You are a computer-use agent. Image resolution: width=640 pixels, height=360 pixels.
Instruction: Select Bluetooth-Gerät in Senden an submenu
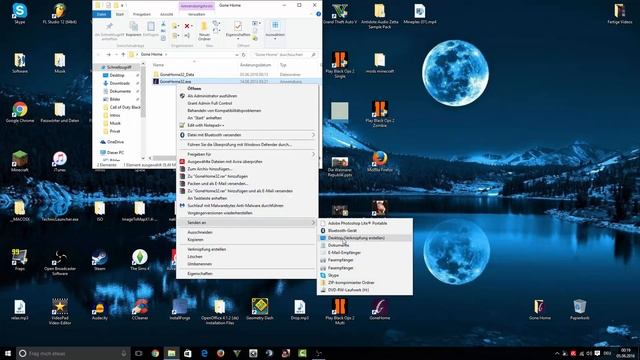pyautogui.click(x=365, y=231)
